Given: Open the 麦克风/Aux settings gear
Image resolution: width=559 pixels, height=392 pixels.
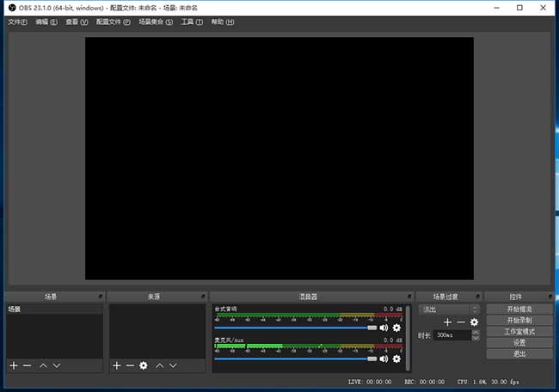Looking at the screenshot, I should [396, 358].
